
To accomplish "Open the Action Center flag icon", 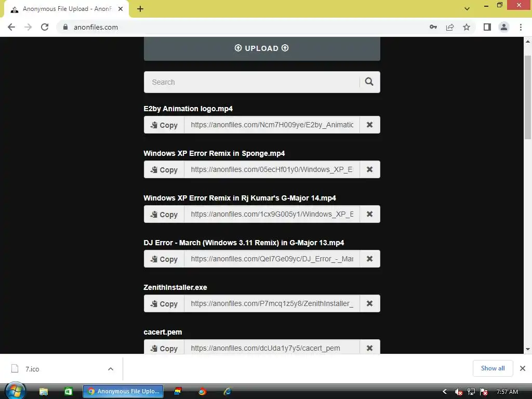I will (484, 392).
